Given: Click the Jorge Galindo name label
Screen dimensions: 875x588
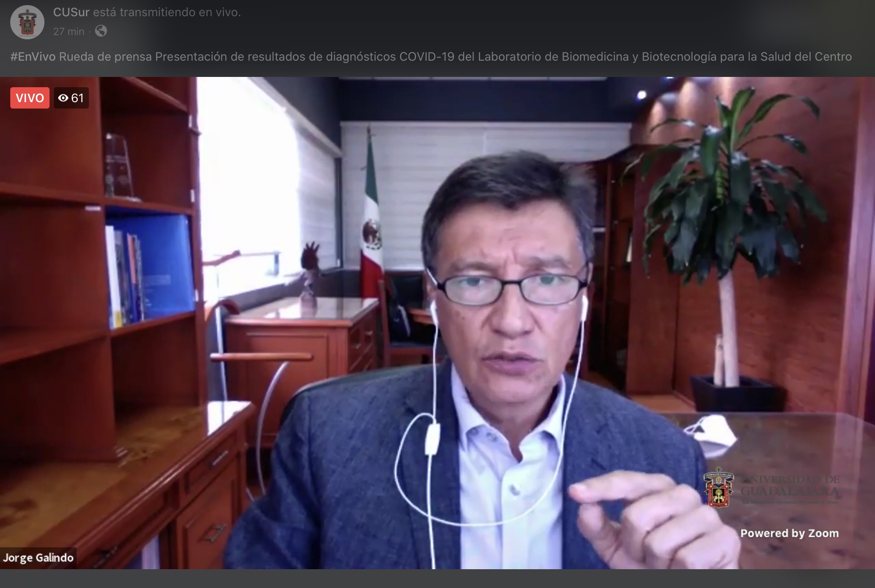Looking at the screenshot, I should point(38,558).
